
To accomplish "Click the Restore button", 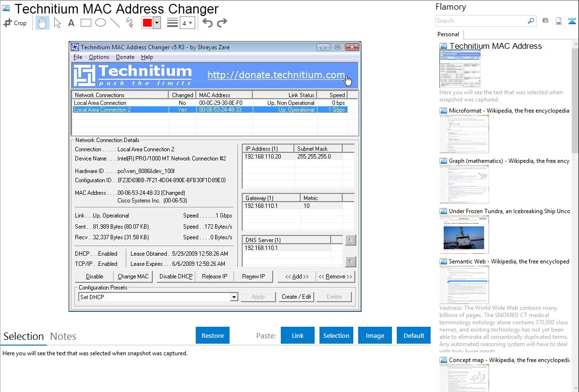I will tap(213, 335).
